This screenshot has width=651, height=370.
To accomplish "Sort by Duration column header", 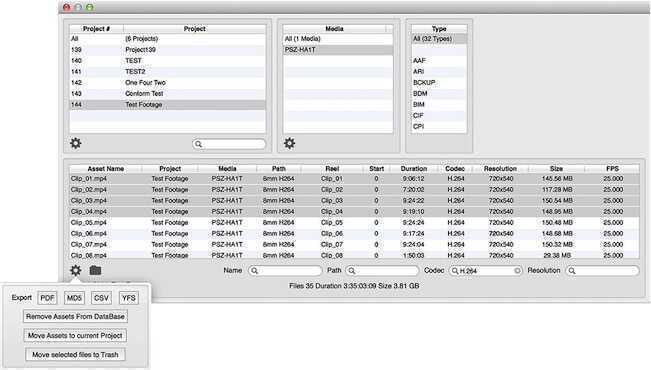I will (x=414, y=169).
